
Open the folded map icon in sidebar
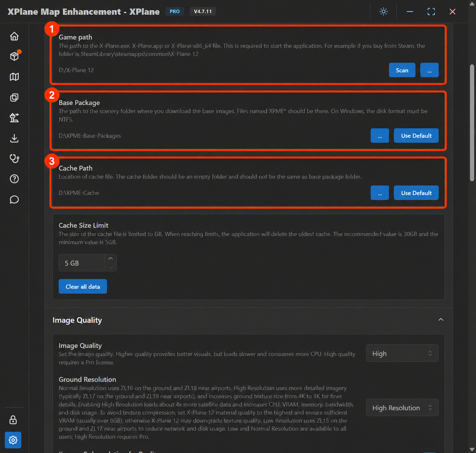14,77
